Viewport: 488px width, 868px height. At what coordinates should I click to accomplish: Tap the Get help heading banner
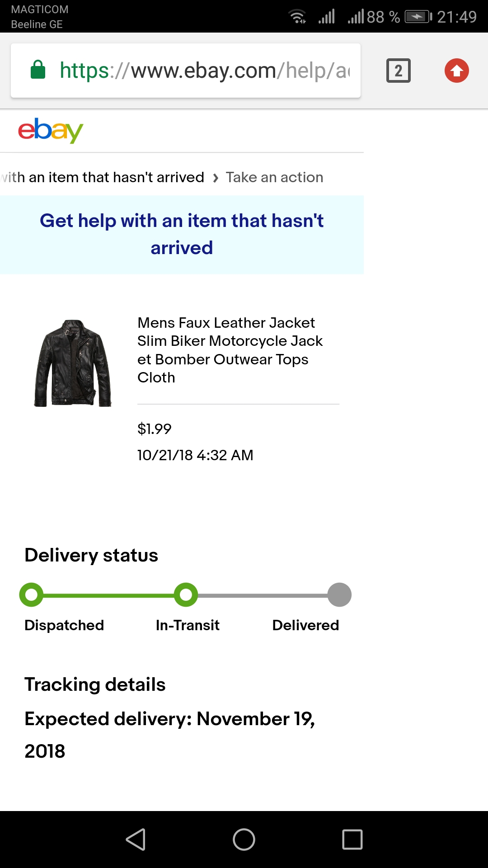tap(182, 234)
